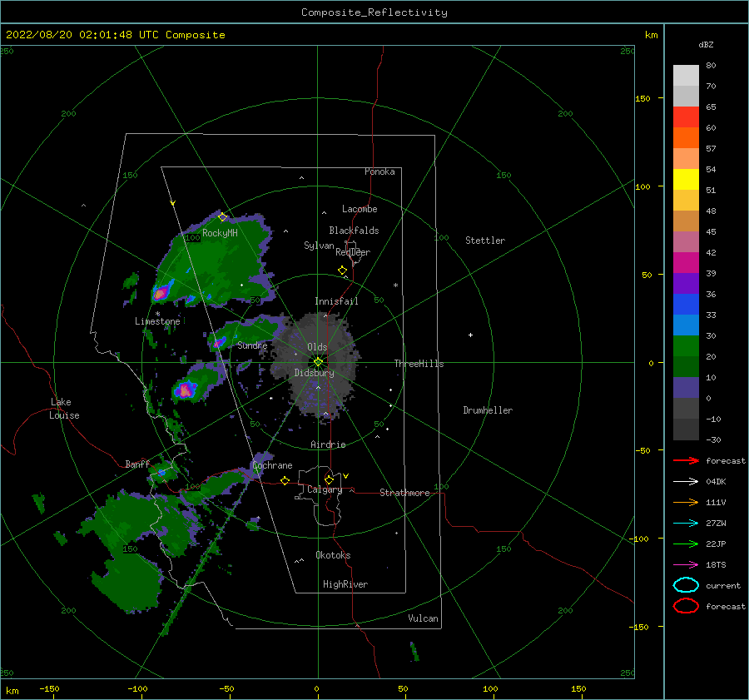This screenshot has width=749, height=700.
Task: Click the Limestone label
Action: 157,321
